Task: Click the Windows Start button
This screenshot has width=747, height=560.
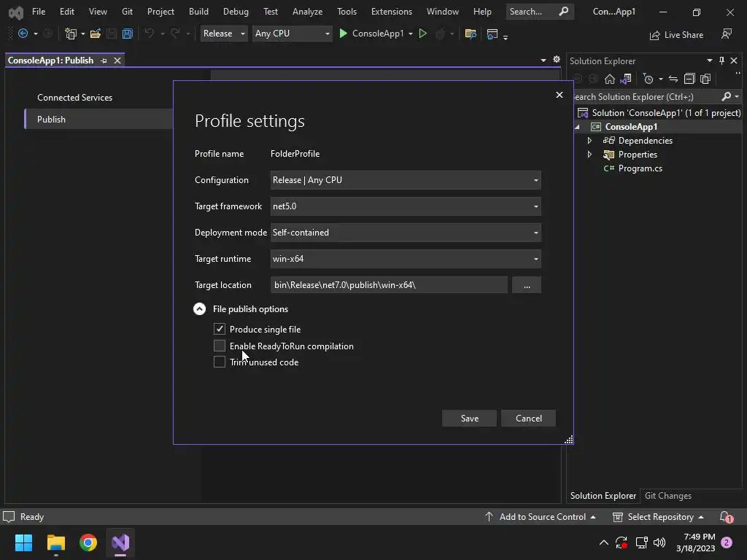Action: coord(23,542)
